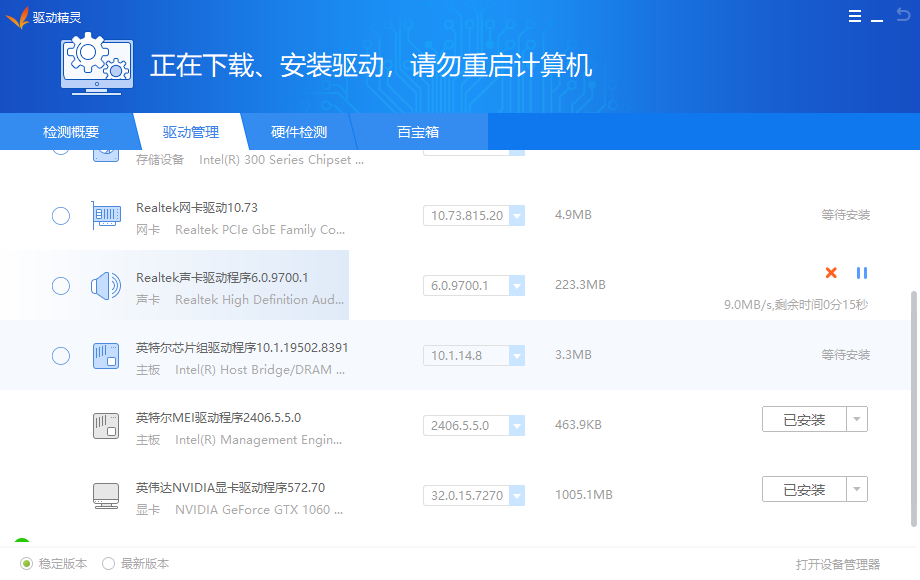Viewport: 920px width, 580px height.
Task: Switch to the 驱动管理 tab
Action: (191, 132)
